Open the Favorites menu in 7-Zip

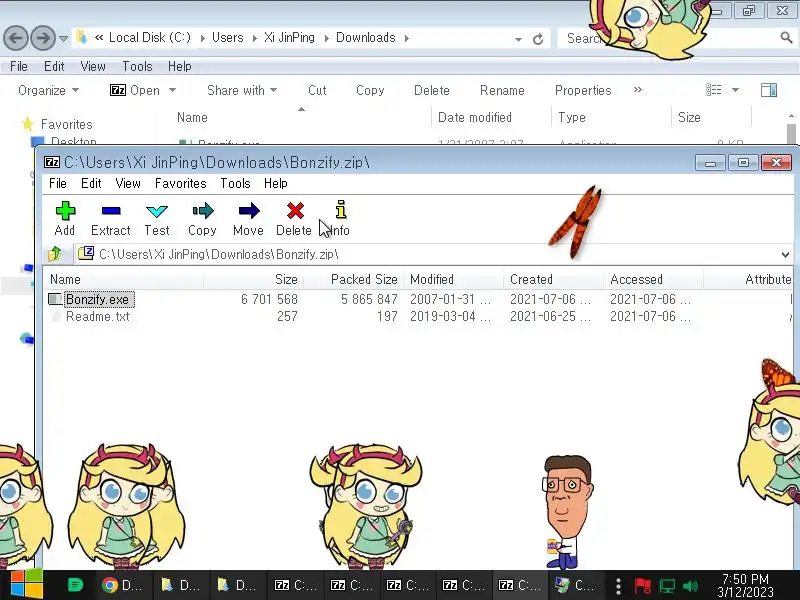point(181,183)
